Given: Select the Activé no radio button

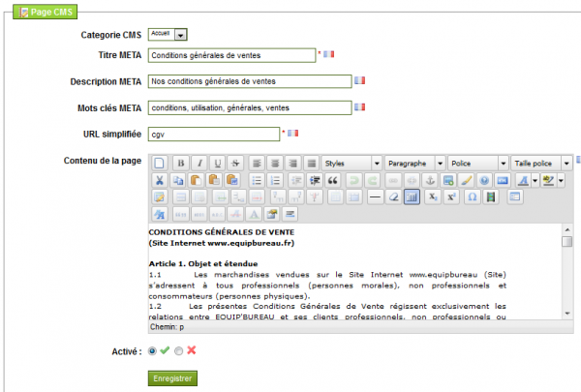Looking at the screenshot, I should (178, 351).
